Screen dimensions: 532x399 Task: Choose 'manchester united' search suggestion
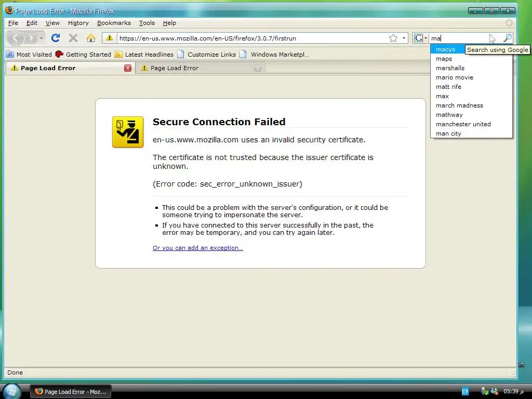pos(471,124)
